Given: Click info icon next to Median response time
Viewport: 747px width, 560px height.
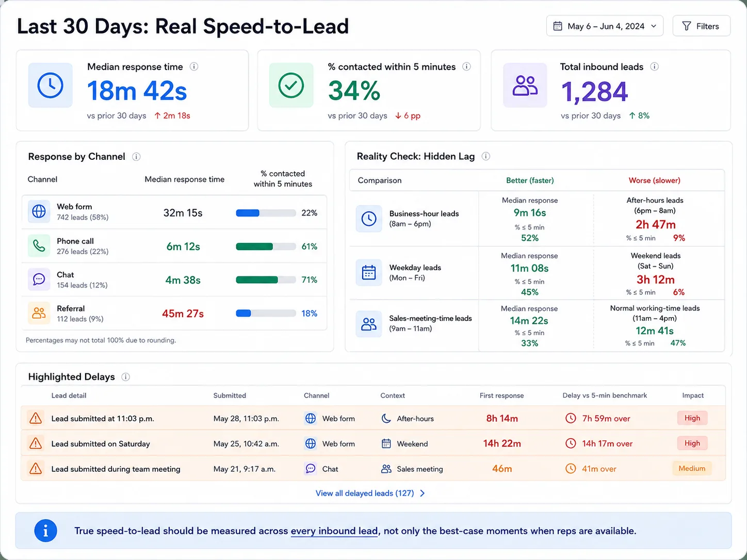Looking at the screenshot, I should 194,67.
